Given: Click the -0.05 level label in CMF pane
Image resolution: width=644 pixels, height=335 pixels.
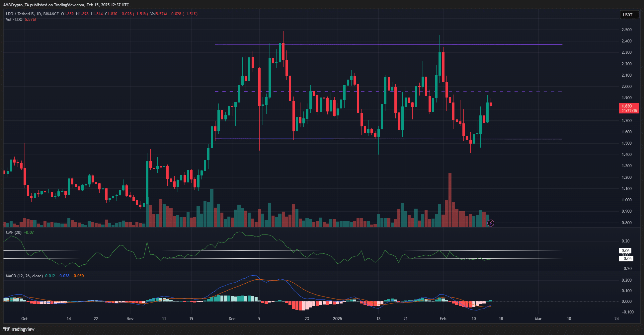Looking at the screenshot, I should point(626,259).
